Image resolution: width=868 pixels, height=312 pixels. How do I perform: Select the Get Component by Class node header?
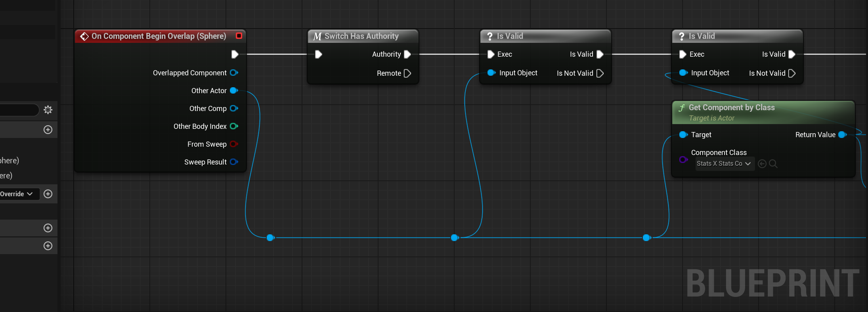coord(731,108)
